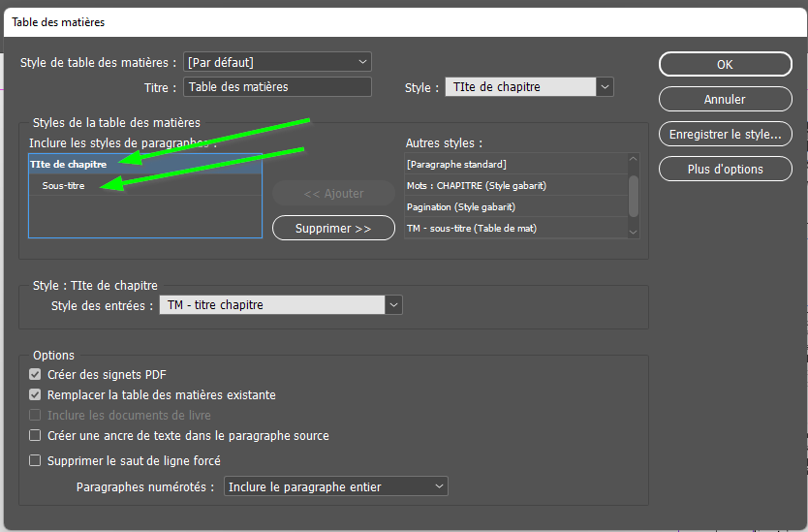Uncheck Remplacer la table des matières existante
808x532 pixels.
click(x=36, y=395)
